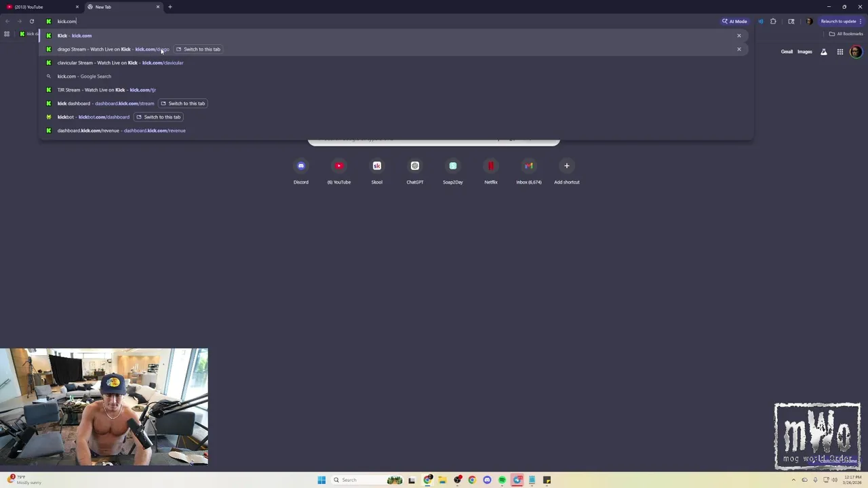Remove the Kick - kick.com suggestion
The height and width of the screenshot is (488, 868).
739,35
